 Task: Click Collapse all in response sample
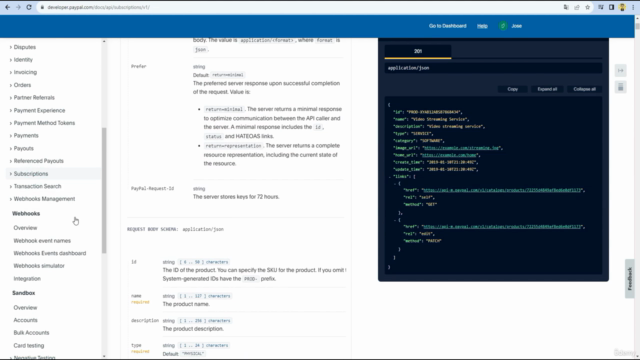coord(584,89)
